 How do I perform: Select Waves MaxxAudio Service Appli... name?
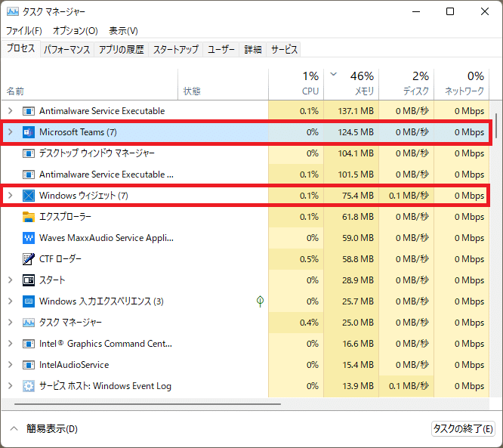106,238
